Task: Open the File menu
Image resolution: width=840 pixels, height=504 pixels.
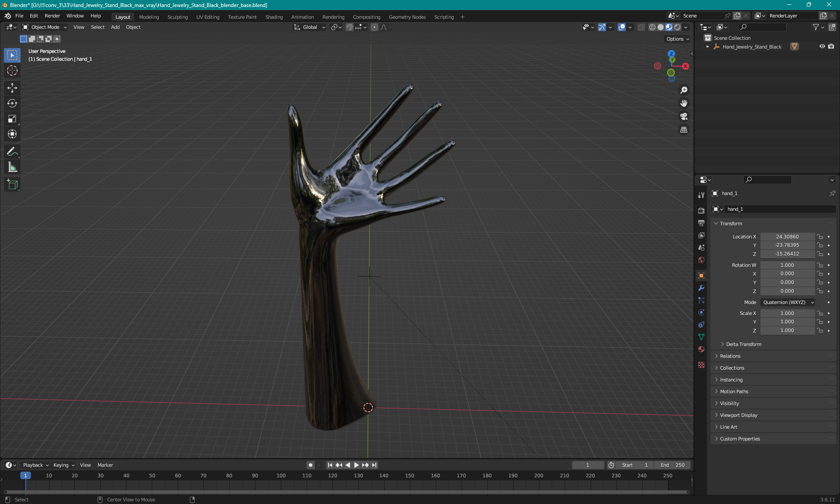Action: [x=19, y=16]
